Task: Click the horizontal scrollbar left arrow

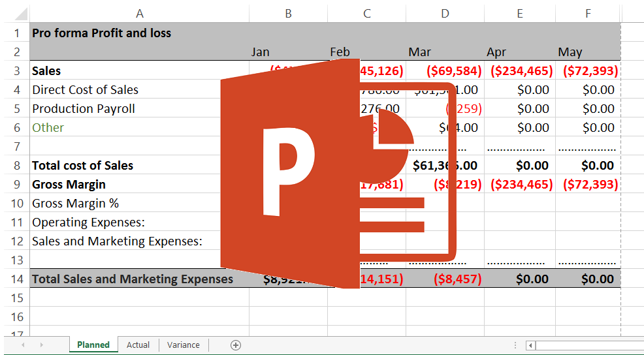Action: click(531, 345)
